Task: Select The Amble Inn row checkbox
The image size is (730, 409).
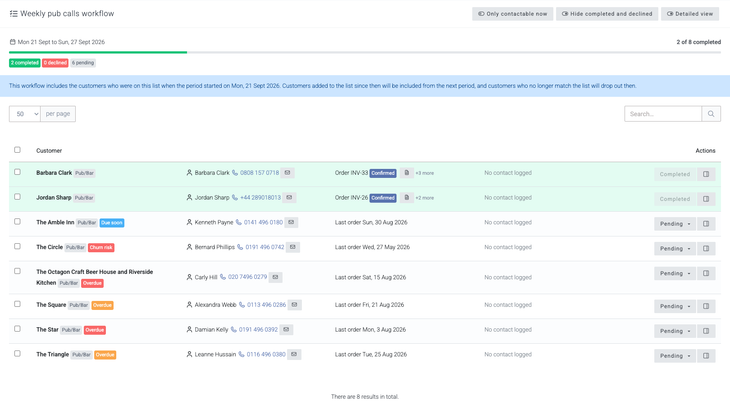Action: point(17,221)
